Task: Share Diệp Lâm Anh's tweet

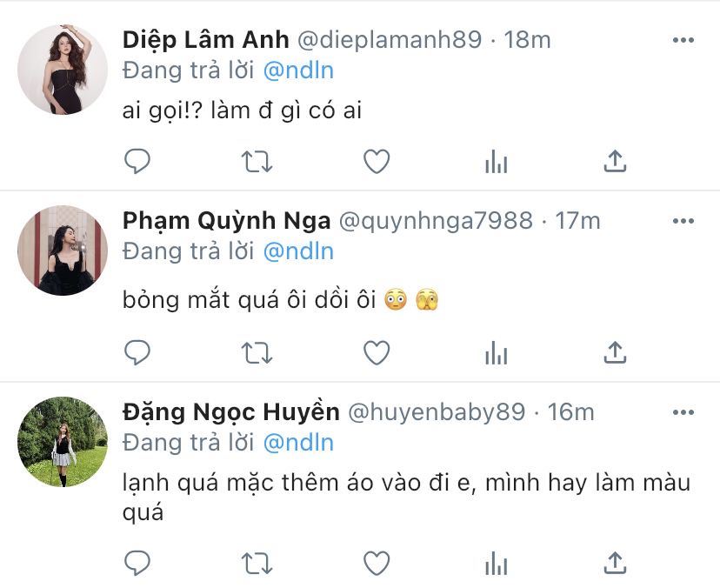Action: tap(615, 161)
